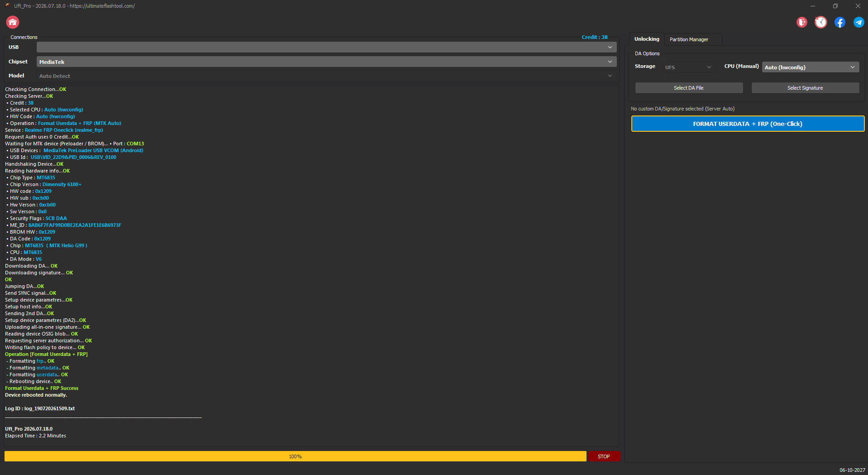
Task: Click the Credit : 38 label
Action: tap(595, 37)
